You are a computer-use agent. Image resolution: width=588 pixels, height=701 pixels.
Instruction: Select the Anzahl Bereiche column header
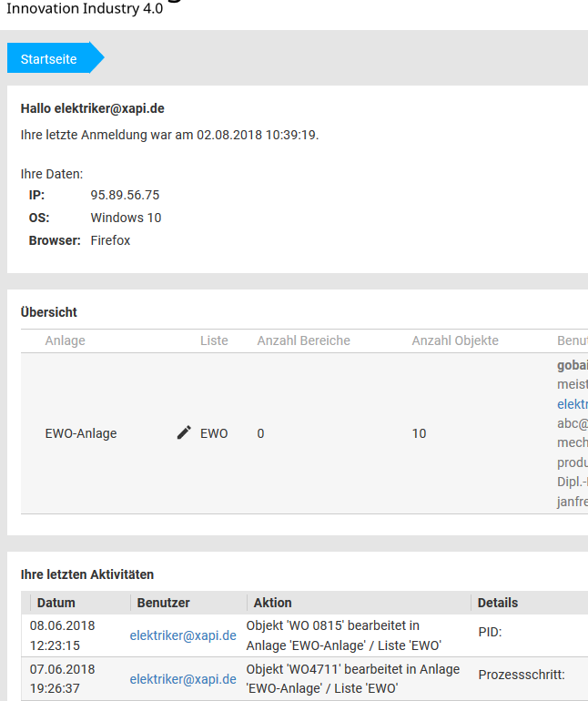(304, 340)
